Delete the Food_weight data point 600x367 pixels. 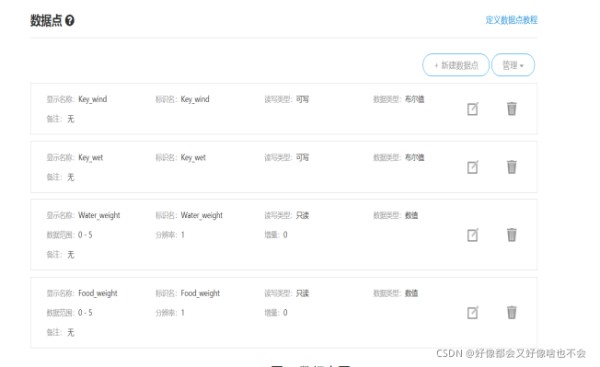[x=512, y=312]
